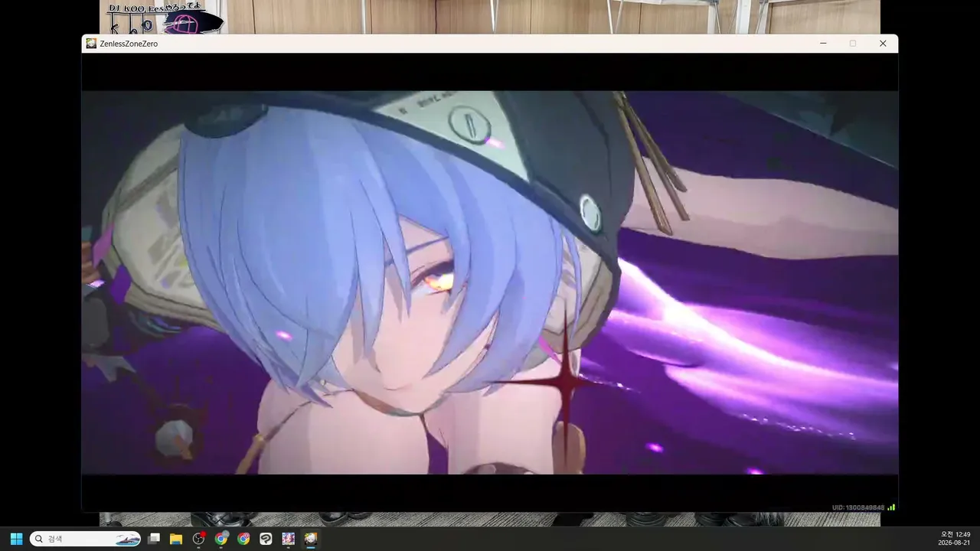Open the anime character game taskbar icon
Screen dimensions: 980x551
289,539
